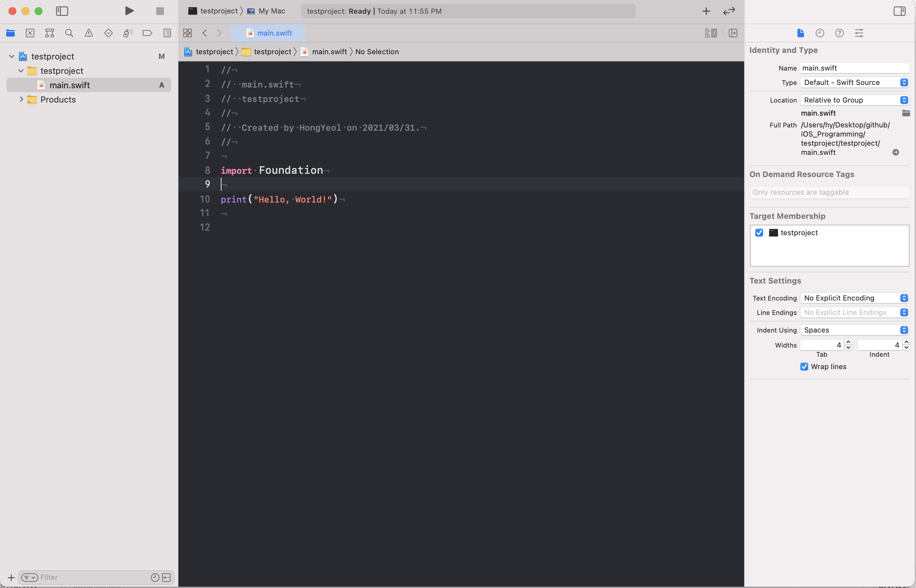
Task: Increase the Tab width stepper
Action: click(848, 342)
